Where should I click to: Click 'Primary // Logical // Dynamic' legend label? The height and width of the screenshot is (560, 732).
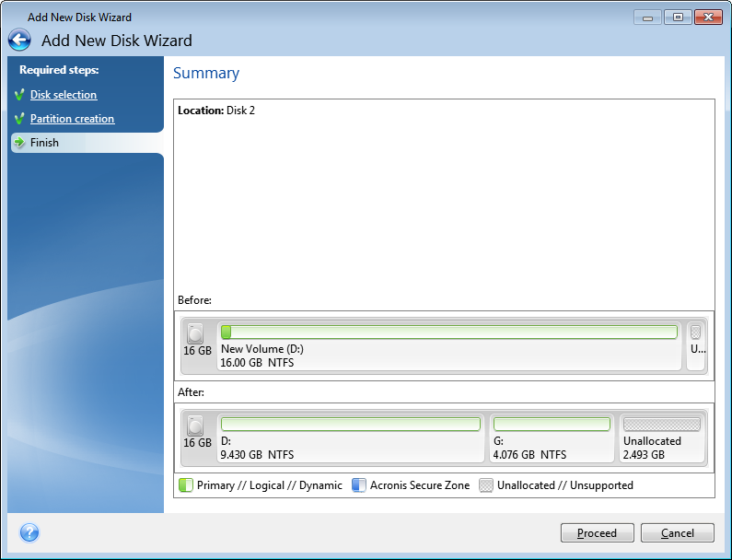(x=270, y=485)
